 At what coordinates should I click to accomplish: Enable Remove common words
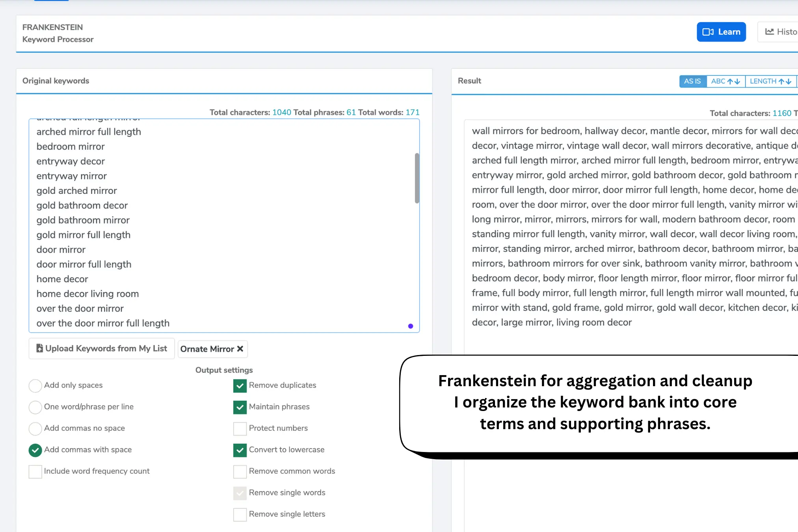pyautogui.click(x=240, y=471)
